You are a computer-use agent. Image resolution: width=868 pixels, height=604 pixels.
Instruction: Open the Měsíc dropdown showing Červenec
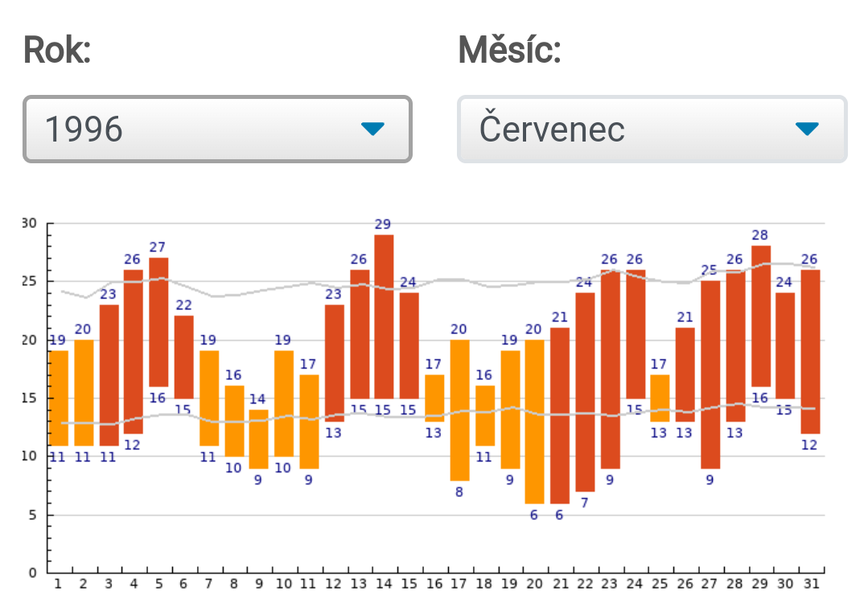point(652,129)
